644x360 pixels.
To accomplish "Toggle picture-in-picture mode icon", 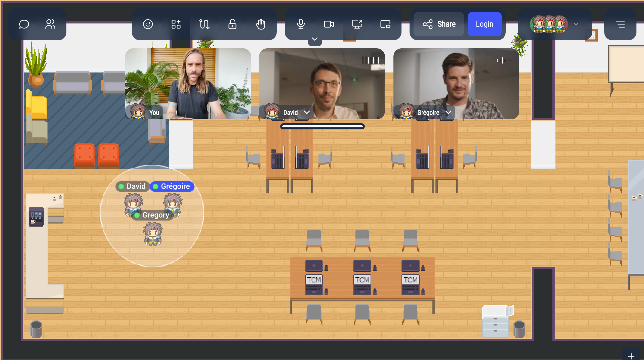I will point(385,24).
